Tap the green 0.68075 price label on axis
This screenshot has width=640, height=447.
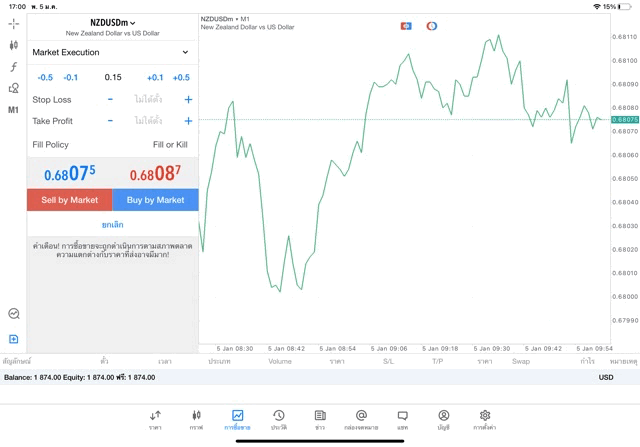point(625,120)
